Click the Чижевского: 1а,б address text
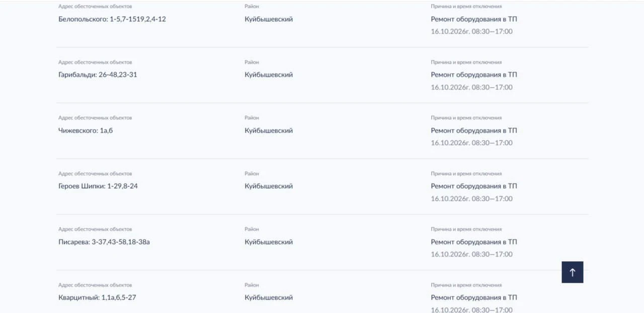The height and width of the screenshot is (313, 644). coord(82,131)
